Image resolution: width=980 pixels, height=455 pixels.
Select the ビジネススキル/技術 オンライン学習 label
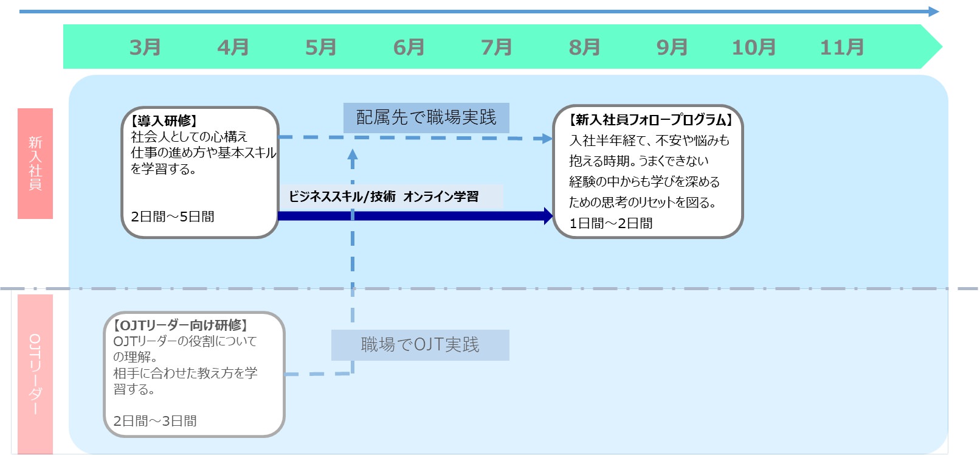click(x=391, y=196)
